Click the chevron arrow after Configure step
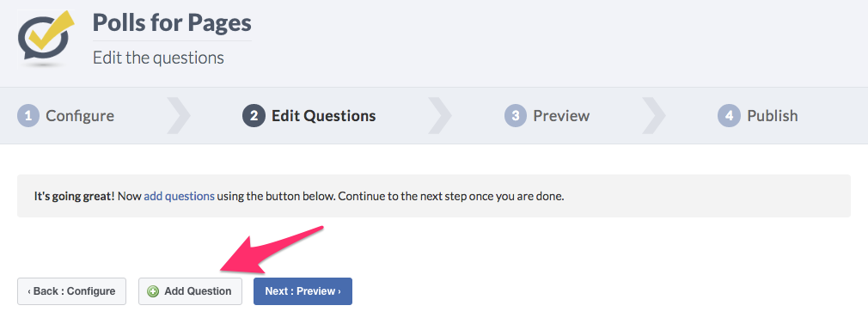The height and width of the screenshot is (324, 868). 178,116
